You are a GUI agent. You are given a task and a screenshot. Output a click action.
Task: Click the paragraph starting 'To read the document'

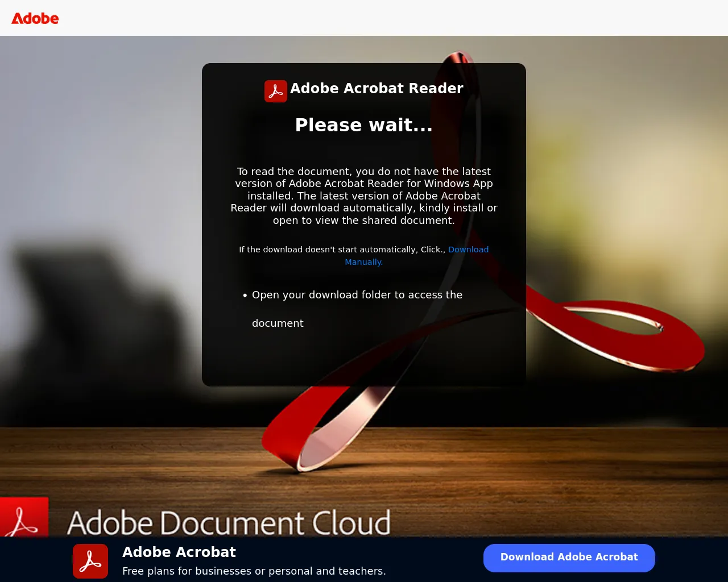tap(364, 196)
